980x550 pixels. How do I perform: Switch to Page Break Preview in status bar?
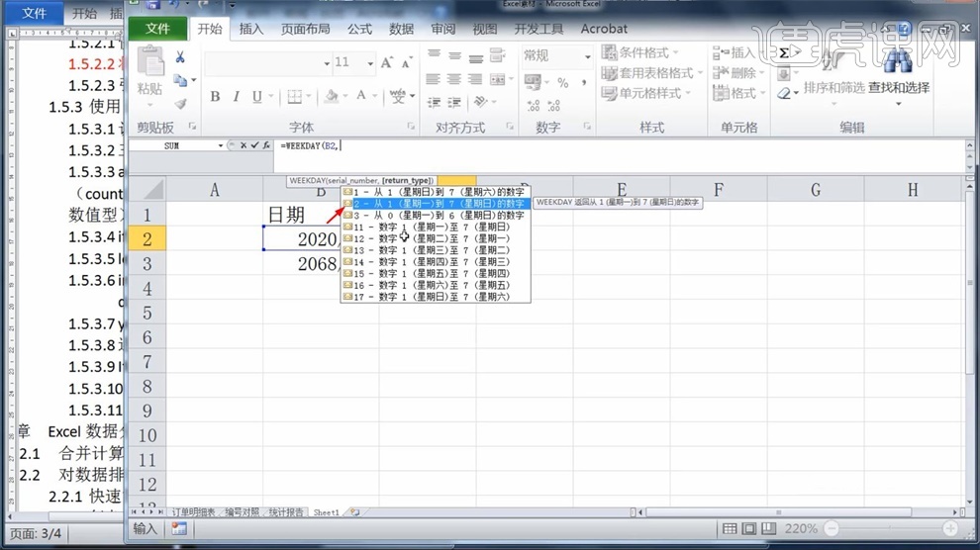769,529
